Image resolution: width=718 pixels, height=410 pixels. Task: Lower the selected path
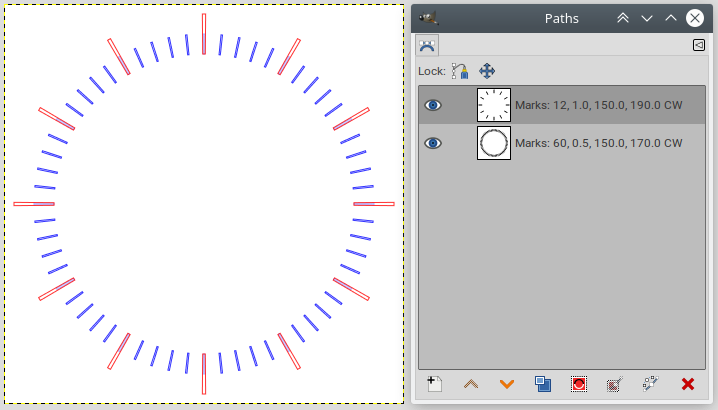tap(507, 383)
